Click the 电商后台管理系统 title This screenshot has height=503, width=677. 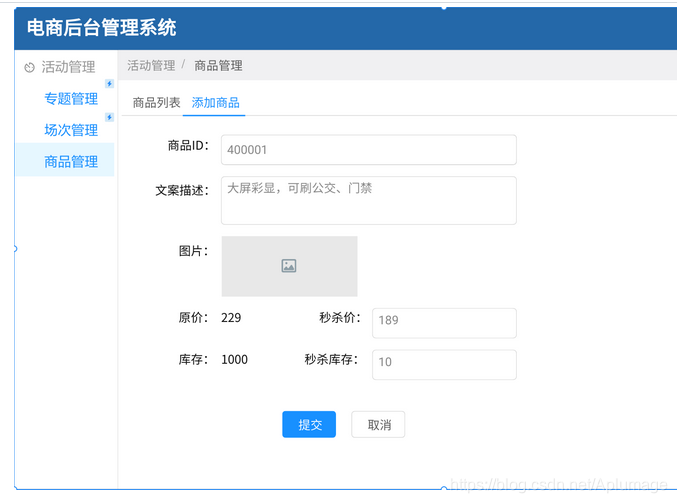tap(101, 28)
